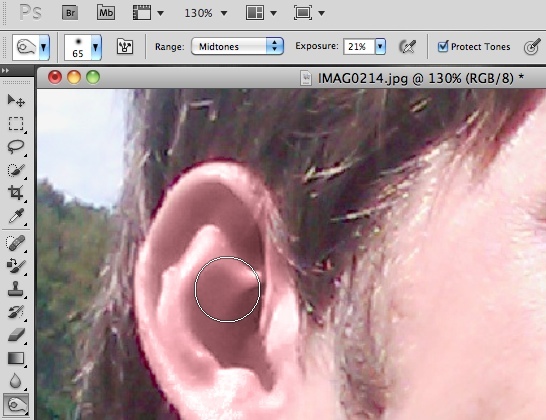Select the Eraser tool

[x=16, y=335]
